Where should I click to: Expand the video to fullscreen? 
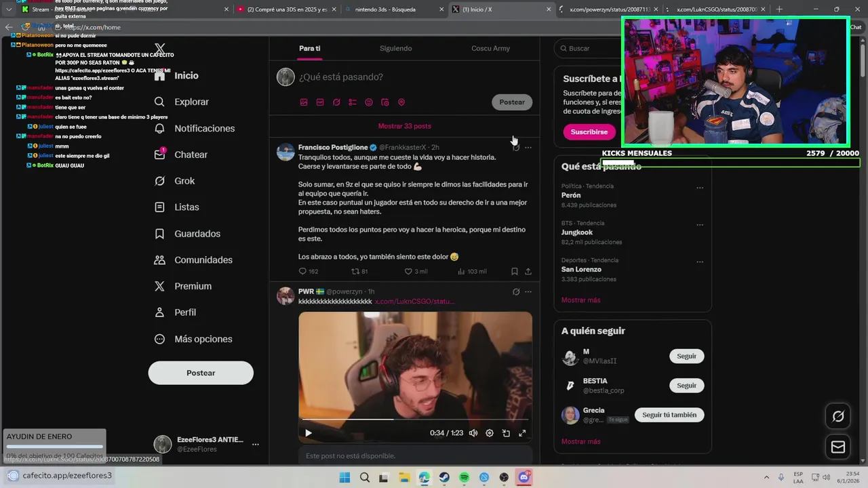click(522, 433)
